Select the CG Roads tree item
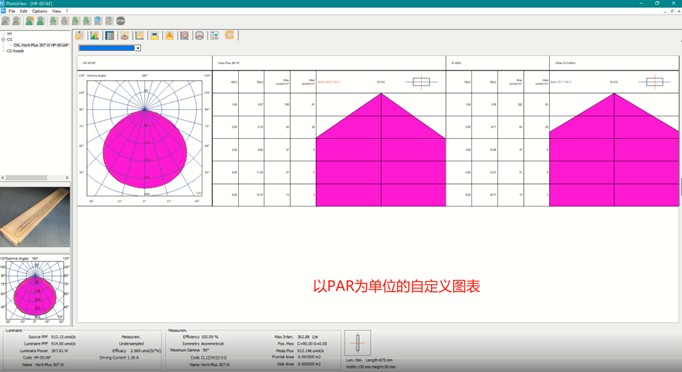The width and height of the screenshot is (682, 372). tap(15, 51)
